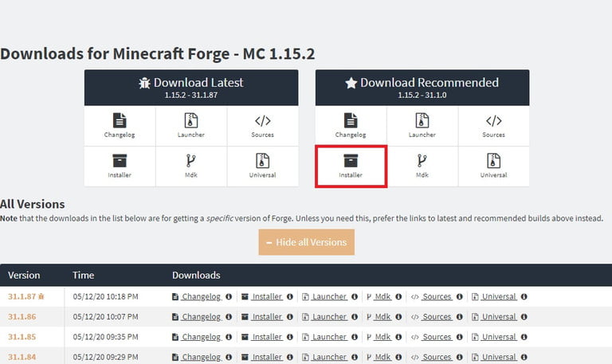The width and height of the screenshot is (612, 364).
Task: Click Sources link for version 31.1.84
Action: click(437, 357)
